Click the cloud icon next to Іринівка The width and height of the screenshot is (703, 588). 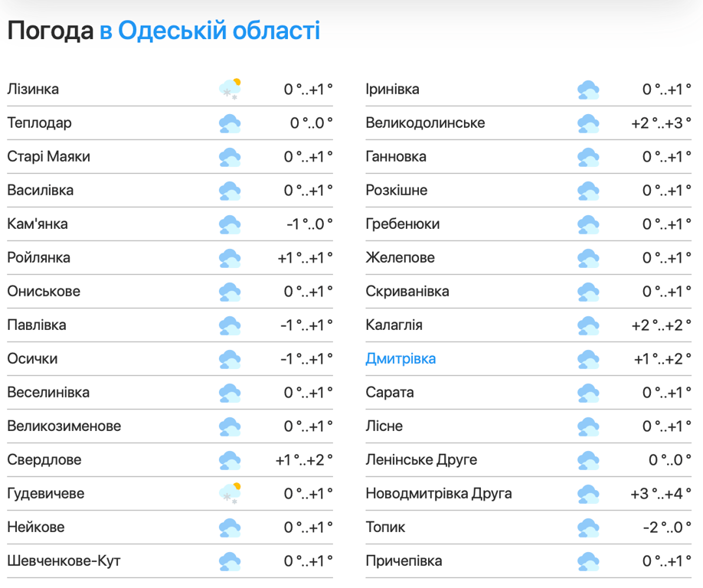tap(588, 90)
